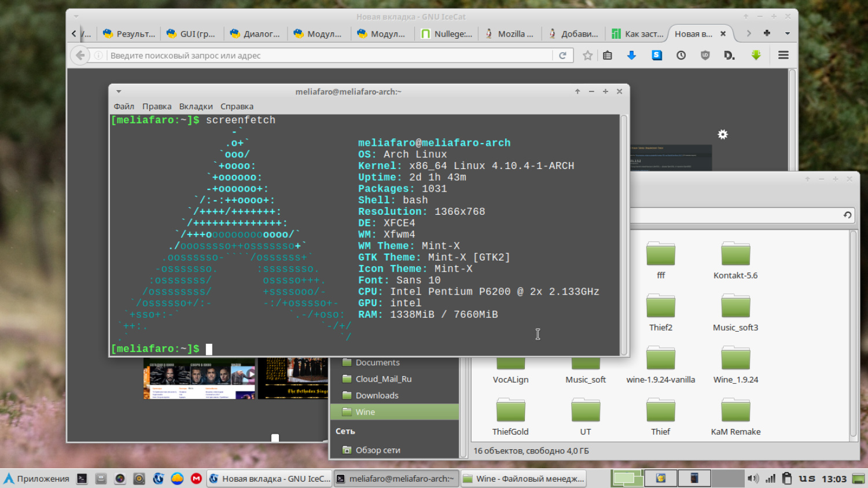Click the blue S extension icon
The image size is (868, 488).
657,55
